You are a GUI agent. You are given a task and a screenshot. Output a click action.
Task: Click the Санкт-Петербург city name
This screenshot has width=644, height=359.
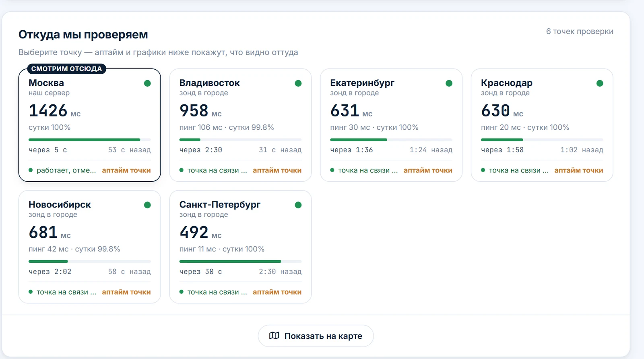point(220,205)
